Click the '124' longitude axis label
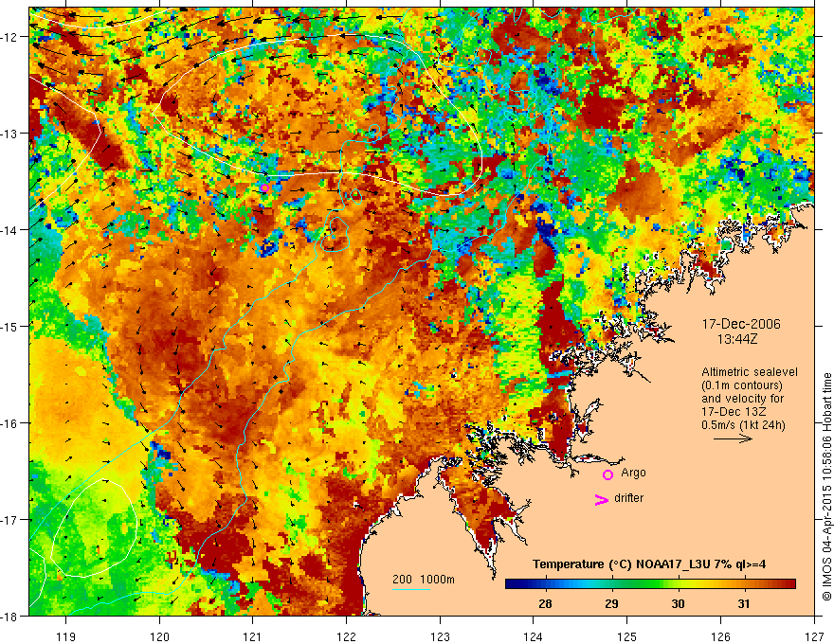The width and height of the screenshot is (834, 644). 534,636
